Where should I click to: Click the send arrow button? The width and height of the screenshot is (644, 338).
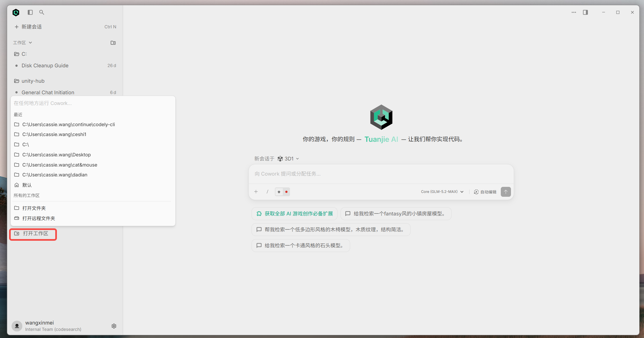click(x=506, y=192)
